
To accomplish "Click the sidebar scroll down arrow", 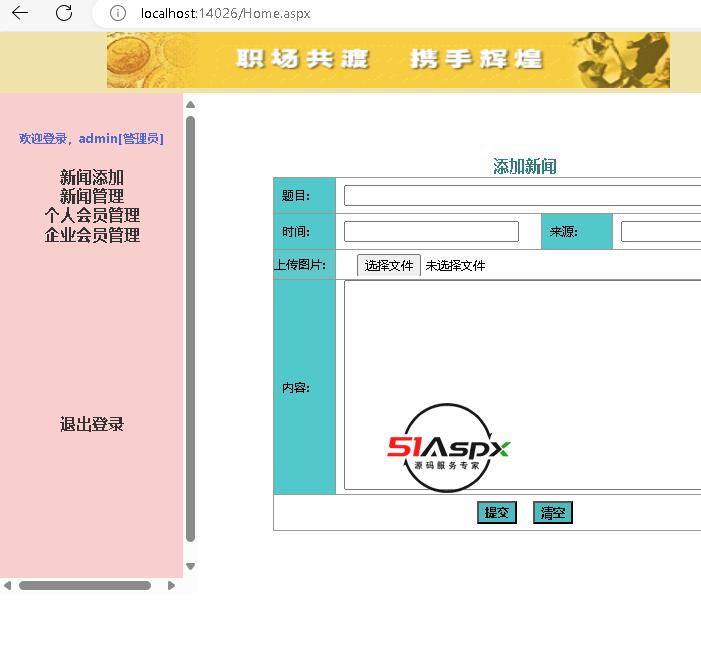I will tap(190, 566).
